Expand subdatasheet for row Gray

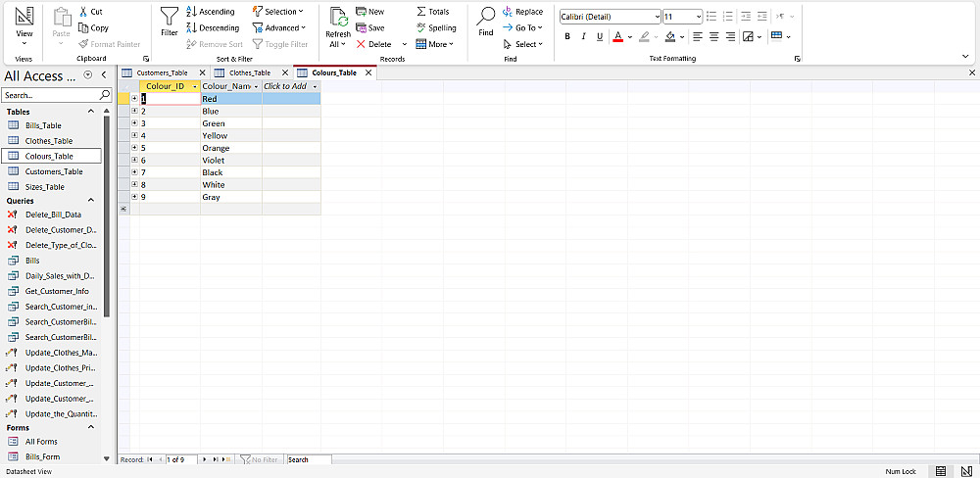coord(135,197)
